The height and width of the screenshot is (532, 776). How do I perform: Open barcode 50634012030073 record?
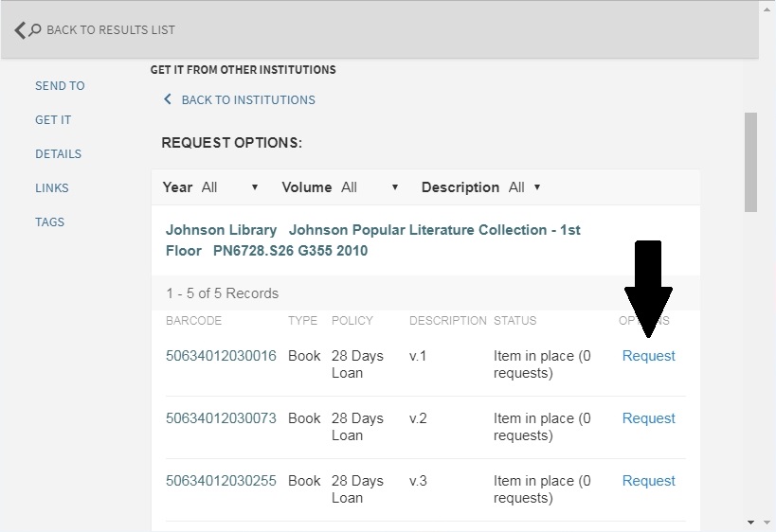[x=221, y=418]
